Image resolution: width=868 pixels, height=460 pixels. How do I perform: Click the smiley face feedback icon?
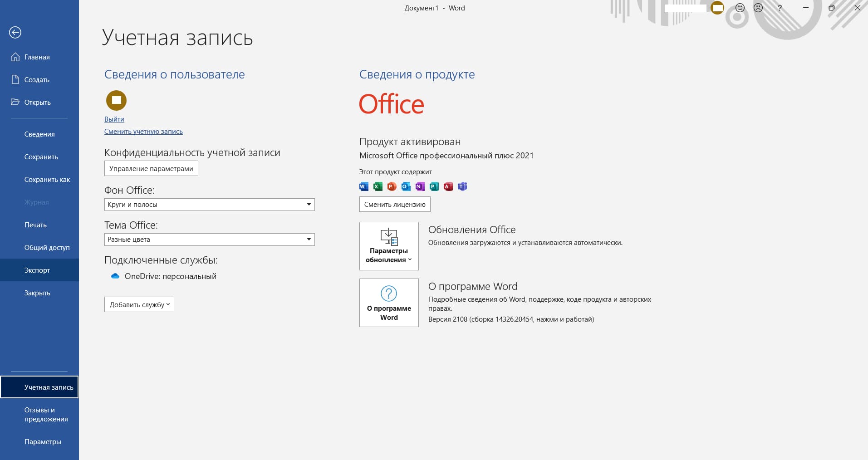tap(740, 8)
